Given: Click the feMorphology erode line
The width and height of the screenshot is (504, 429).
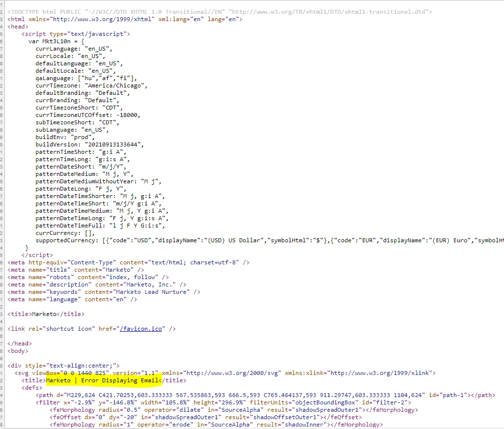Looking at the screenshot, I should point(216,425).
